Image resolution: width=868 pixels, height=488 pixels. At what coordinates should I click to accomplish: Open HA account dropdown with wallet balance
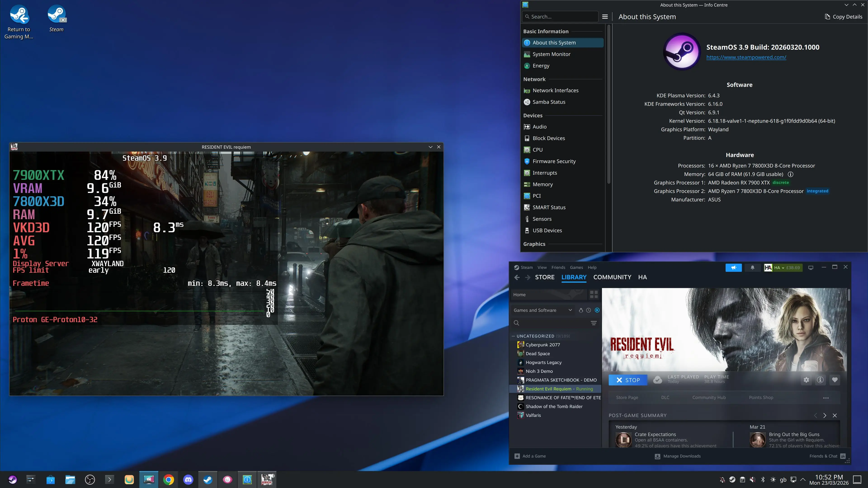coord(783,268)
